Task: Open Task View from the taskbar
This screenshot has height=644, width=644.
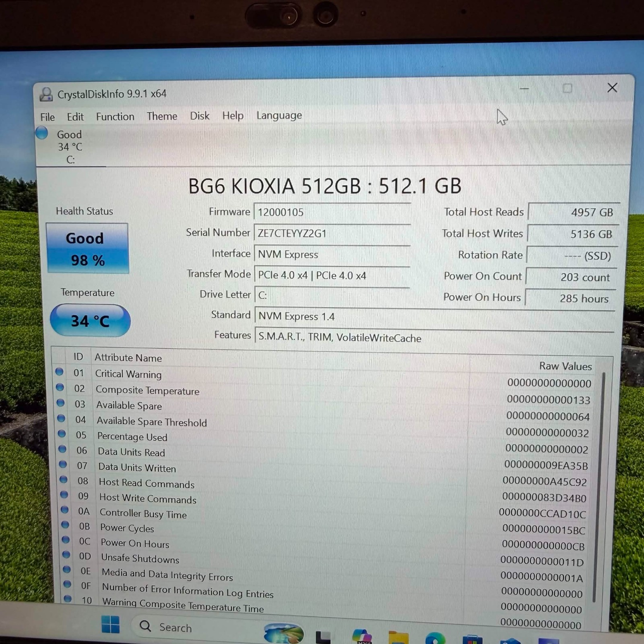Action: coord(323,637)
